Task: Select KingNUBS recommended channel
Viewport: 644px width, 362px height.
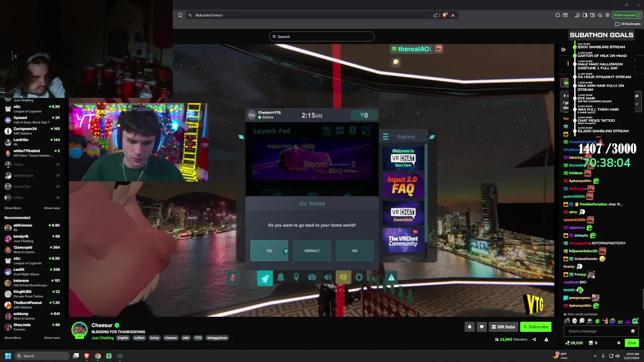Action: [33, 294]
